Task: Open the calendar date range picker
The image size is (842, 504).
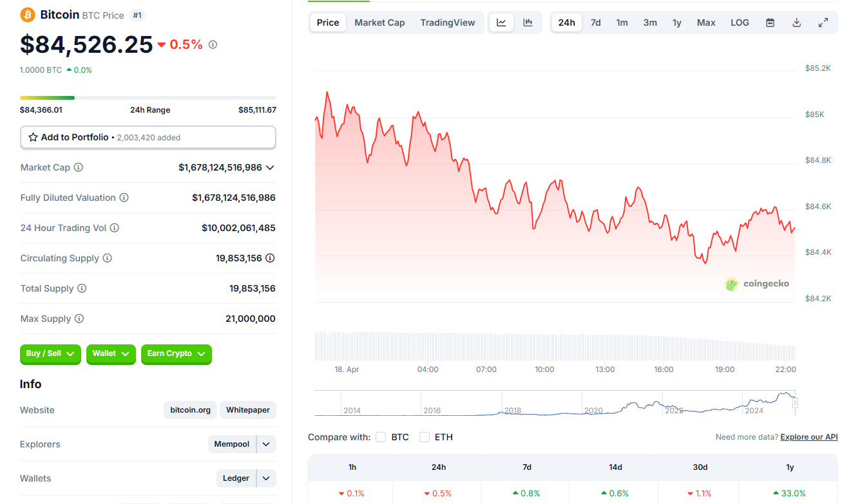Action: (x=770, y=23)
